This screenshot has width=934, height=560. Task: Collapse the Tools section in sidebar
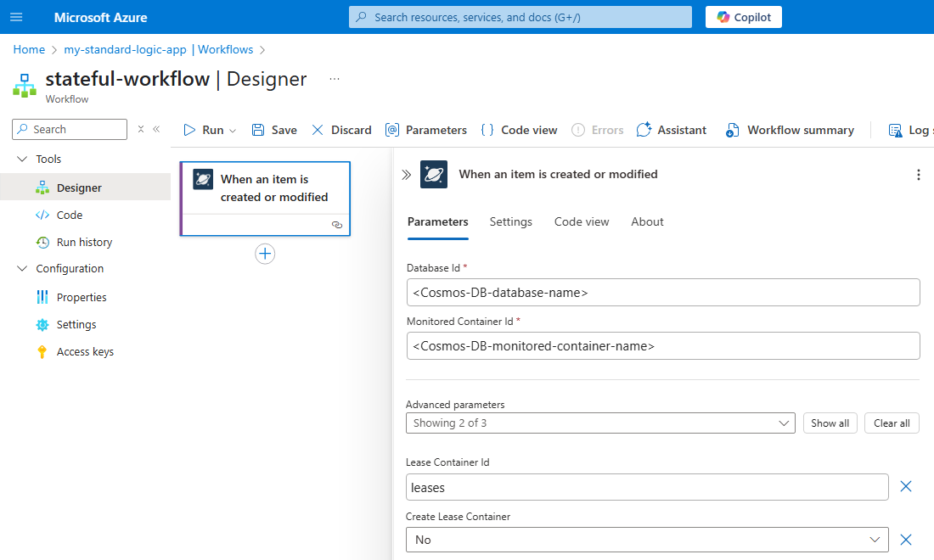(22, 160)
